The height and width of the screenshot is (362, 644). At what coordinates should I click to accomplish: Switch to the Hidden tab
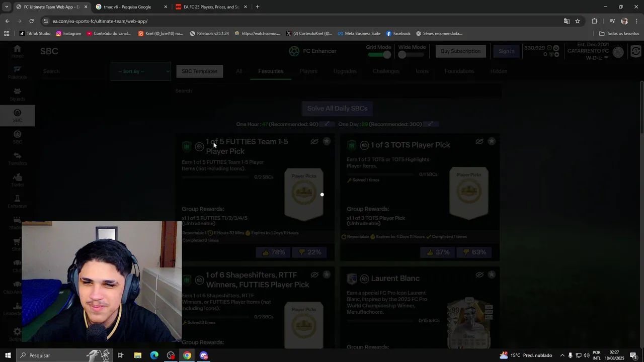tap(499, 71)
